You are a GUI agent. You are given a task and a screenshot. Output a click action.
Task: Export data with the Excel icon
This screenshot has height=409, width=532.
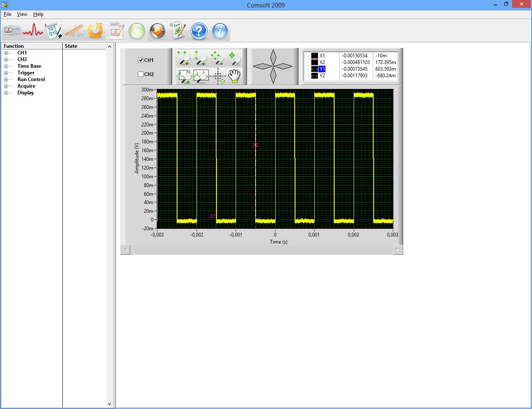point(178,31)
